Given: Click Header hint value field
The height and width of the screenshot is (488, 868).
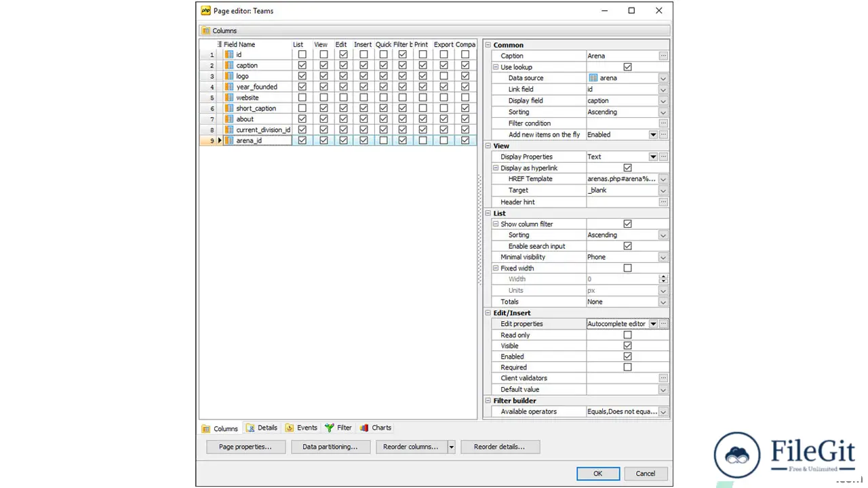Looking at the screenshot, I should click(x=622, y=202).
